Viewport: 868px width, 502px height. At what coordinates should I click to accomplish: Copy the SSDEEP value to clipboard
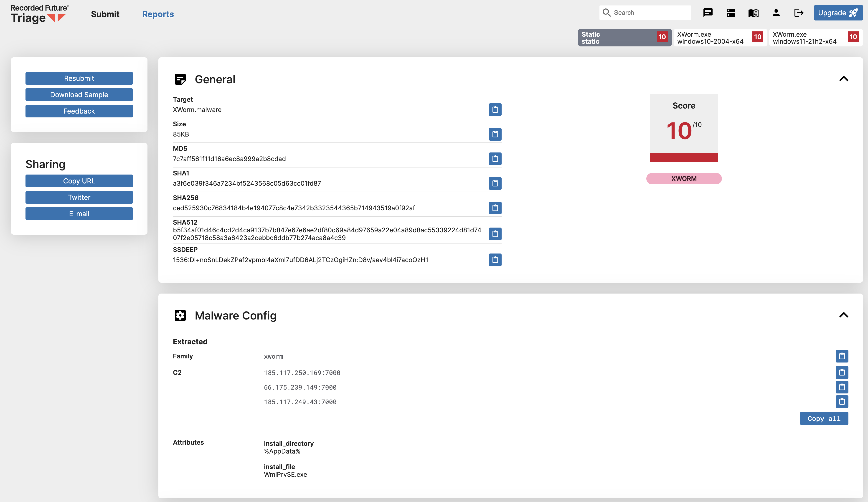(495, 260)
